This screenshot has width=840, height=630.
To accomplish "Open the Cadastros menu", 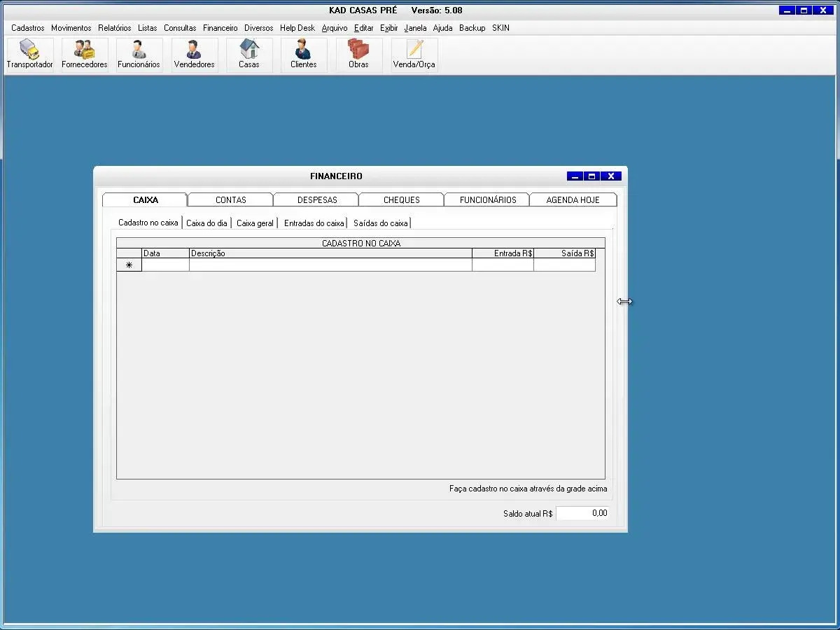I will tap(28, 28).
